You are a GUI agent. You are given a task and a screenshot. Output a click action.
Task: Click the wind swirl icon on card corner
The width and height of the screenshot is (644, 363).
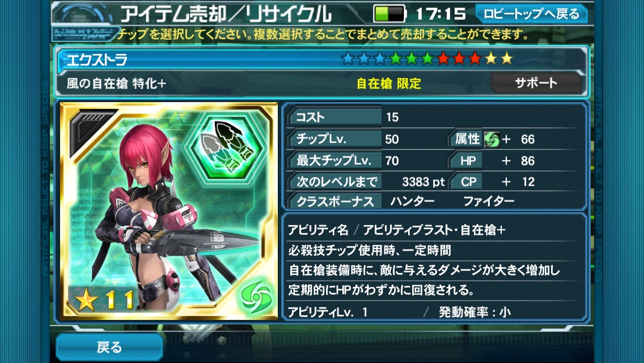pos(256,297)
